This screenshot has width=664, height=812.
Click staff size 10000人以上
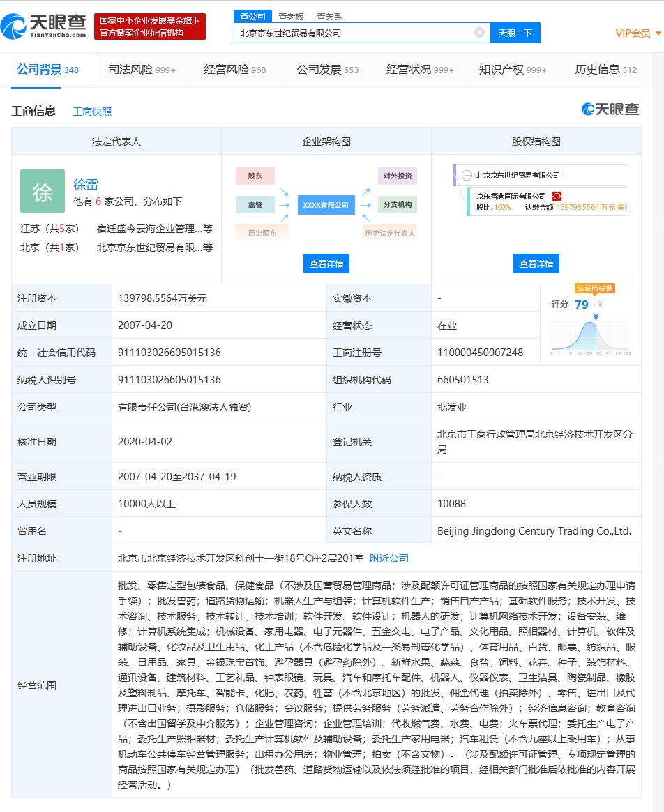coord(146,504)
